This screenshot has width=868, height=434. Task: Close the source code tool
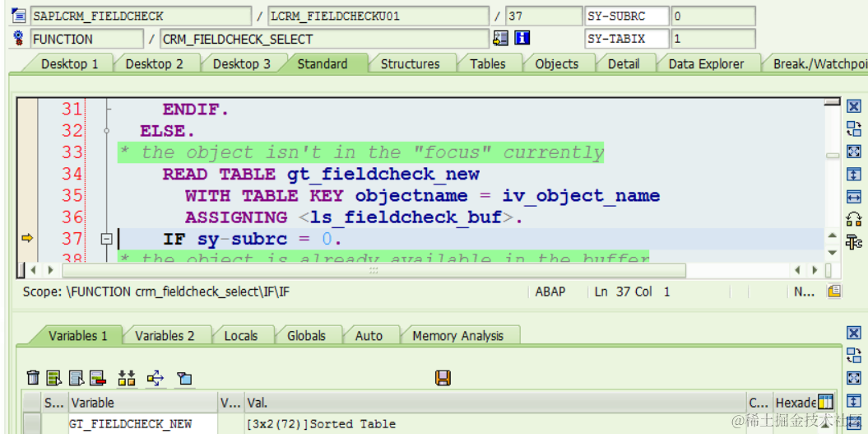click(x=854, y=106)
